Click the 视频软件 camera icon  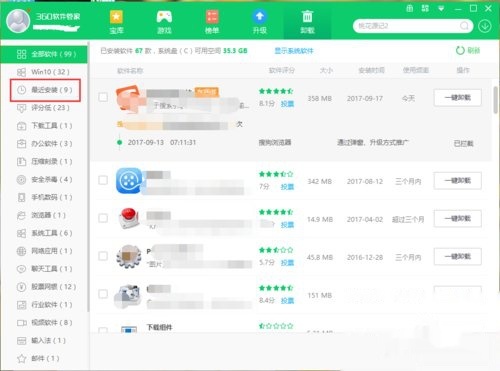pyautogui.click(x=22, y=323)
